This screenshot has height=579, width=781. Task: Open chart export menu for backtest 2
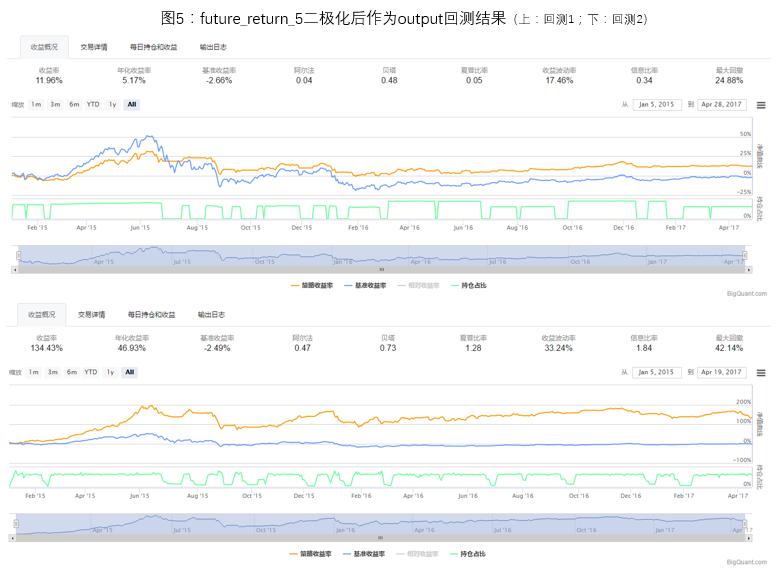pos(761,373)
